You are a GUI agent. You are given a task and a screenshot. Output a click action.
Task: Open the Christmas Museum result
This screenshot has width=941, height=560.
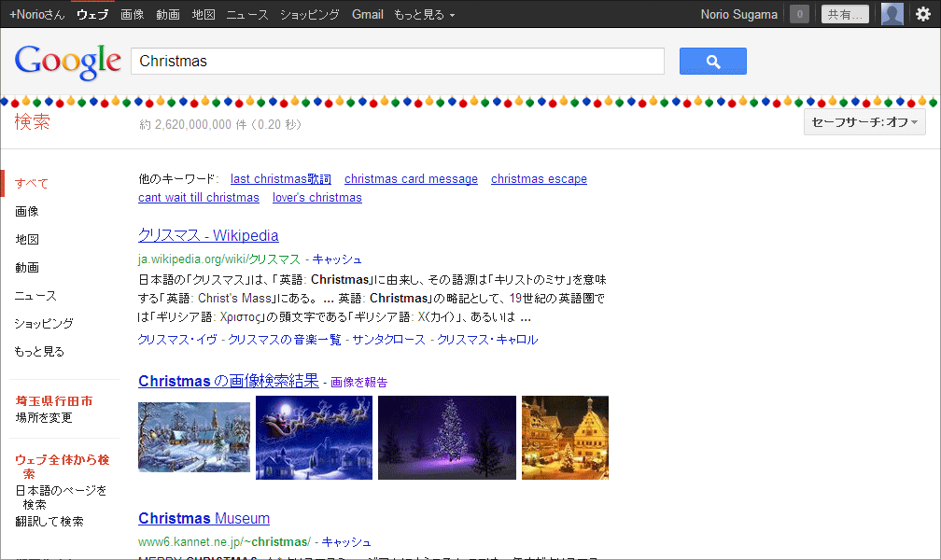coord(204,519)
